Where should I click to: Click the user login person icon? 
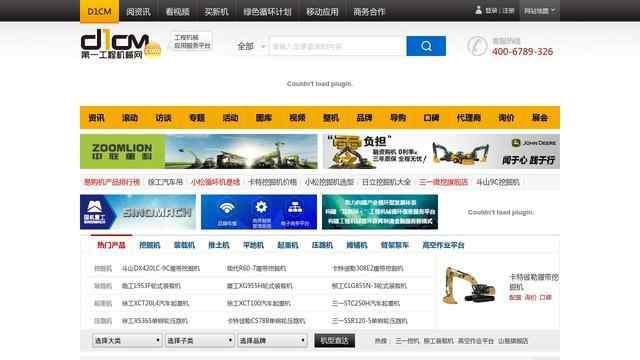[478, 11]
